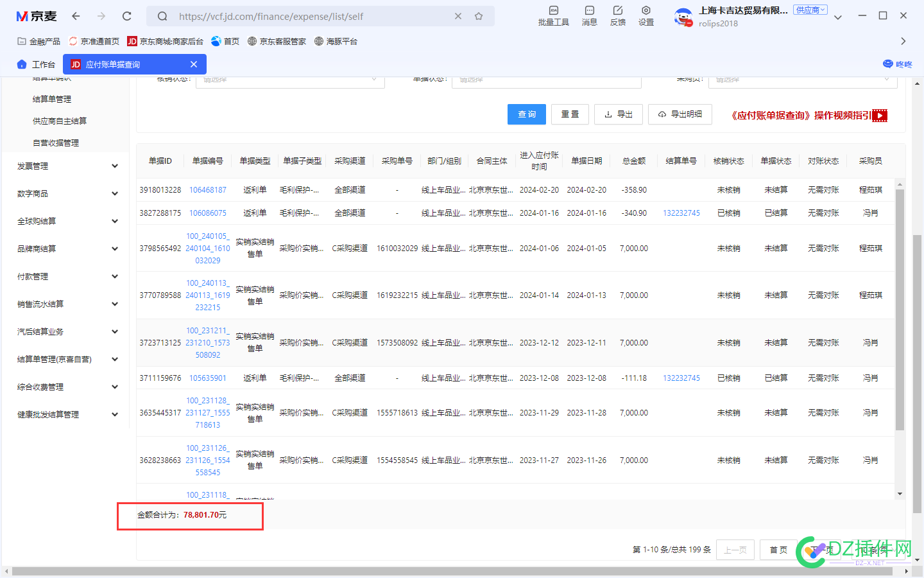Open 设置 settings icon

(646, 16)
